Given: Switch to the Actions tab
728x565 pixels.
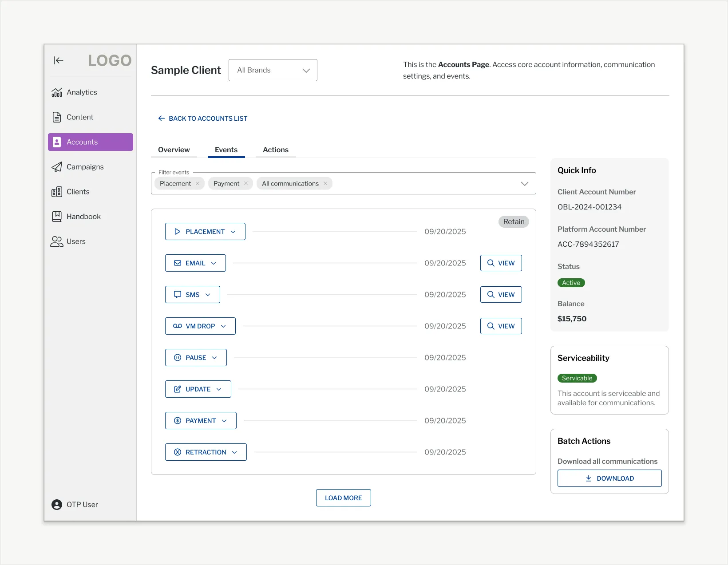Looking at the screenshot, I should [276, 150].
